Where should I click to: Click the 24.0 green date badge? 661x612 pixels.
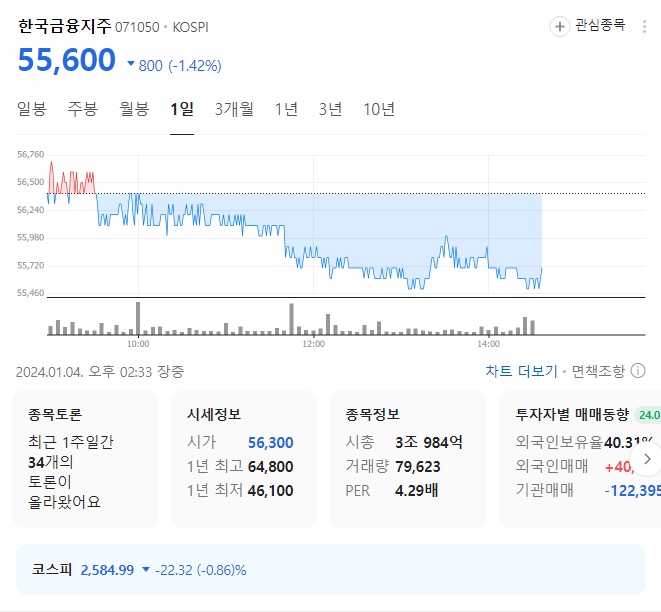coord(648,415)
